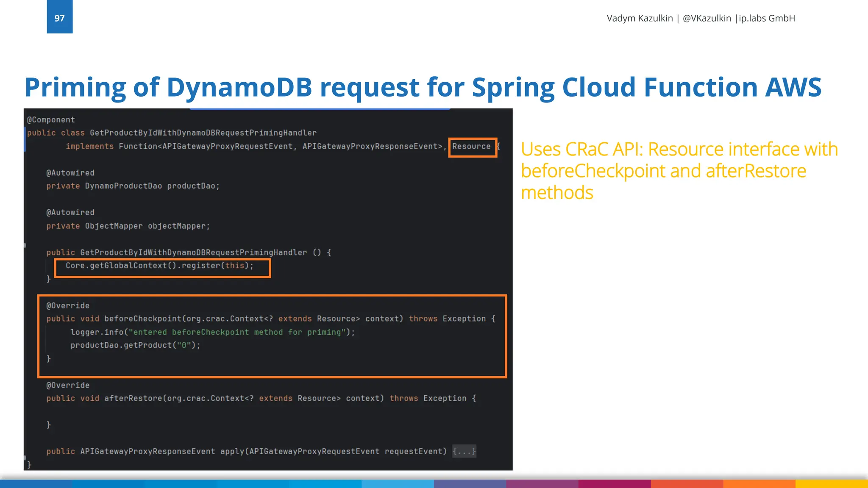Click the 'Resource' interface in implements clause
The width and height of the screenshot is (868, 488).
[471, 147]
